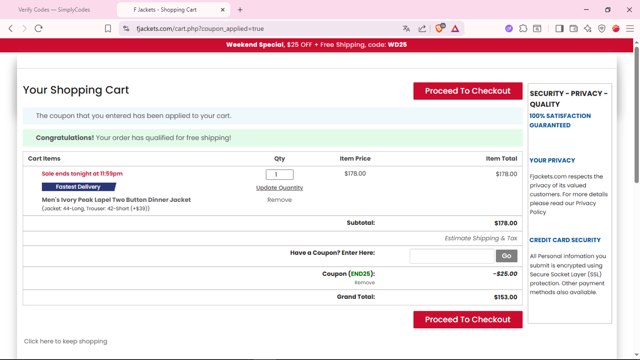Open the red profile avatar icon
Image resolution: width=640 pixels, height=360 pixels.
pos(616,29)
